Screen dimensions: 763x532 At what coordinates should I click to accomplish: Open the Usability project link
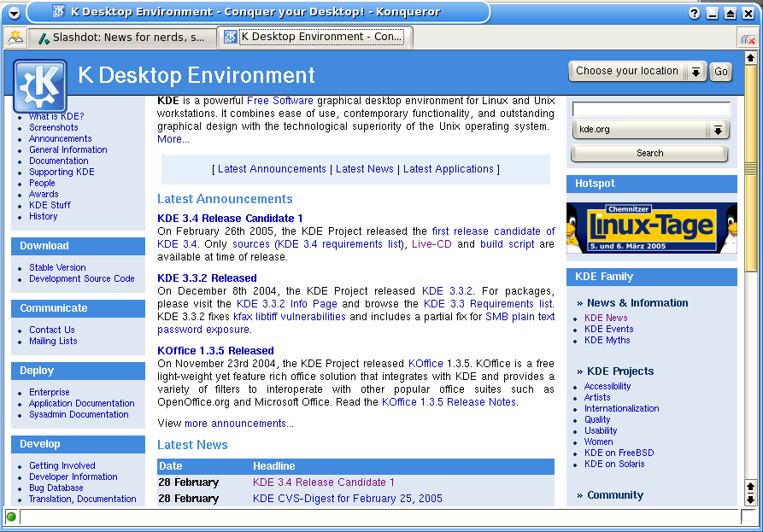coord(601,430)
